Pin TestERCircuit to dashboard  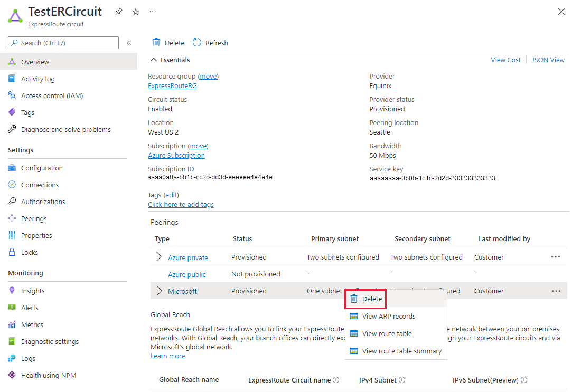(x=118, y=11)
